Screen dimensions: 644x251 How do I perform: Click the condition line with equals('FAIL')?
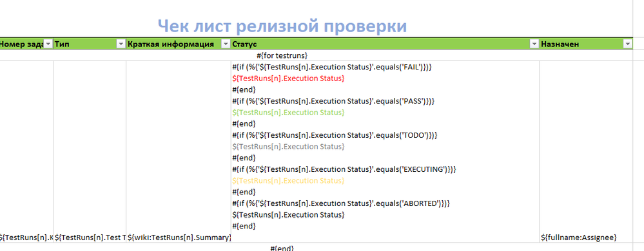331,66
